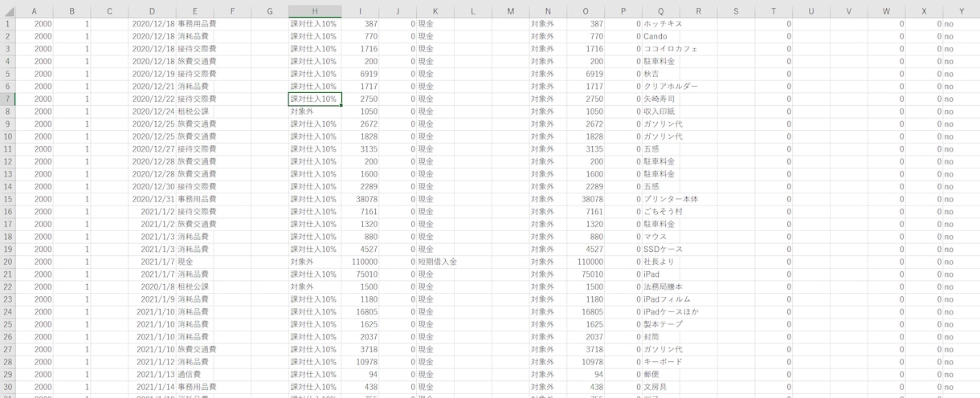The width and height of the screenshot is (980, 398).
Task: Click date cell 2020/12/31
Action: pos(152,199)
